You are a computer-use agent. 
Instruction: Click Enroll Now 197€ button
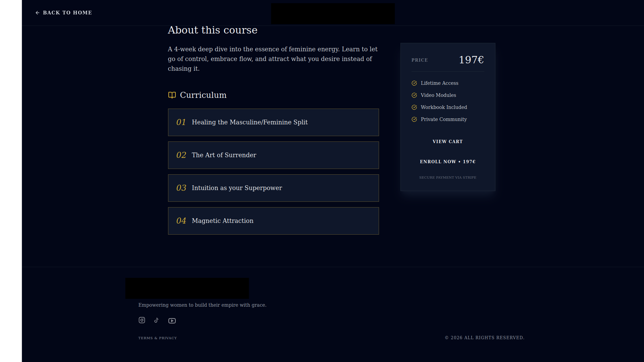(448, 162)
